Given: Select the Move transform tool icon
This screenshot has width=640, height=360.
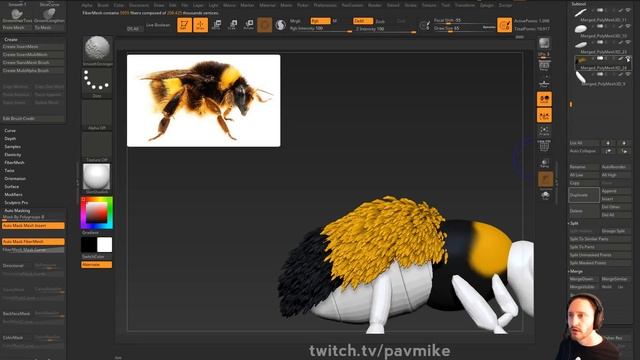Looking at the screenshot, I should [x=217, y=25].
